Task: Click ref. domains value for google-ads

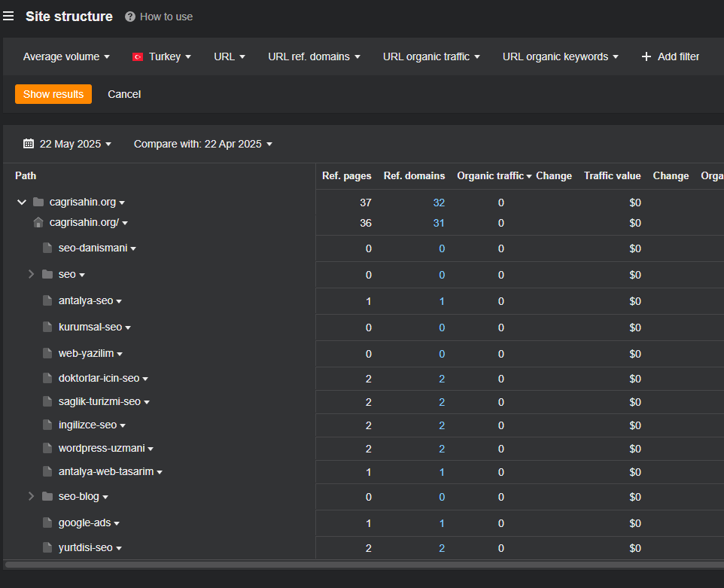Action: click(442, 523)
